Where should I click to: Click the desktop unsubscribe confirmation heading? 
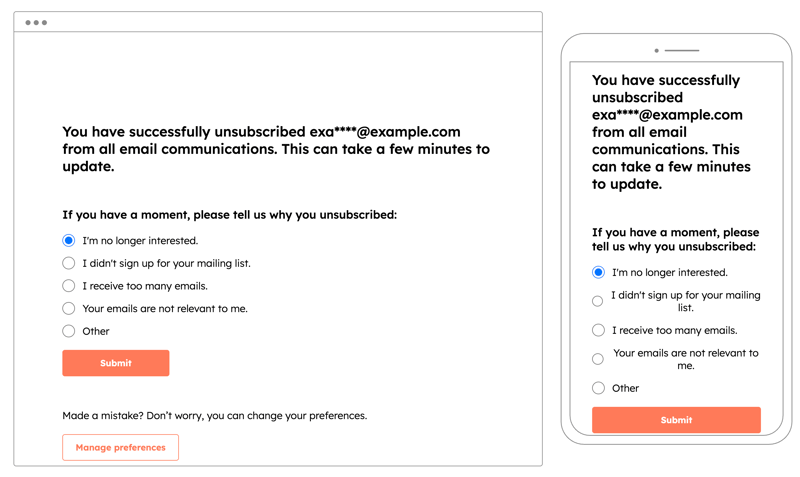[x=276, y=149]
